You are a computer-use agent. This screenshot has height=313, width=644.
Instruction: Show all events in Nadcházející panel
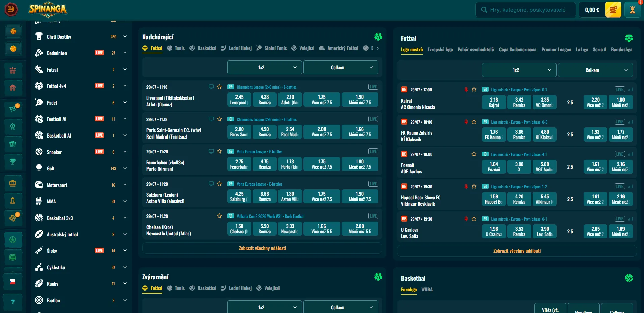click(x=262, y=248)
